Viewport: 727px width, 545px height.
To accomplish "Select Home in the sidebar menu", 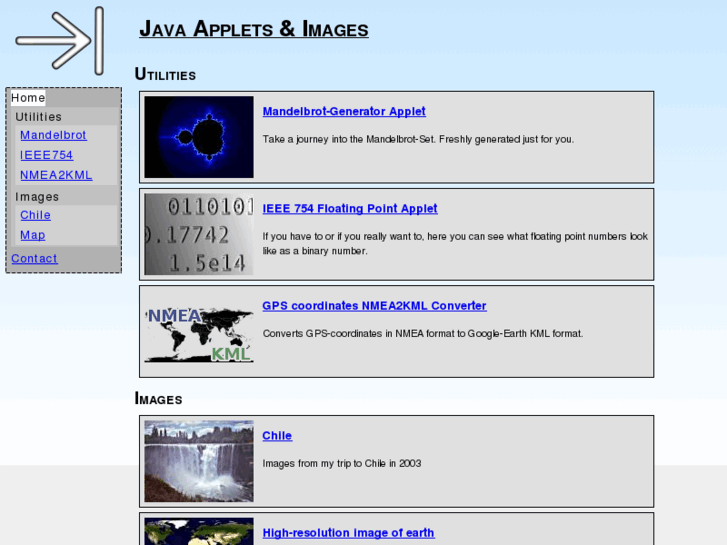I will click(x=28, y=98).
